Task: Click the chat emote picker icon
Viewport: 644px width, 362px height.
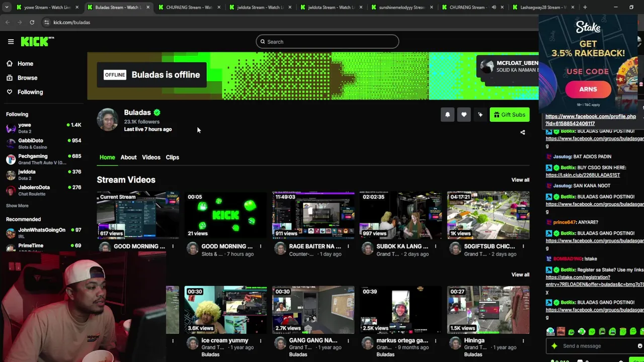Action: tap(639, 346)
